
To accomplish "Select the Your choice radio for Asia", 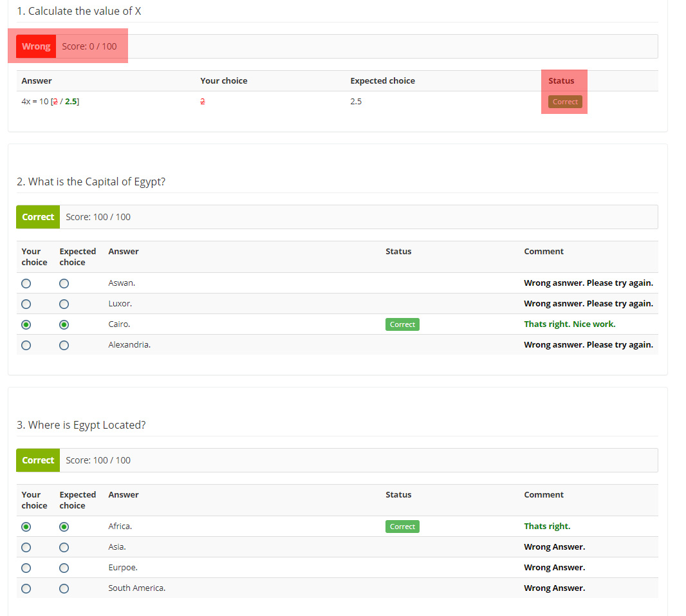I will pyautogui.click(x=26, y=547).
